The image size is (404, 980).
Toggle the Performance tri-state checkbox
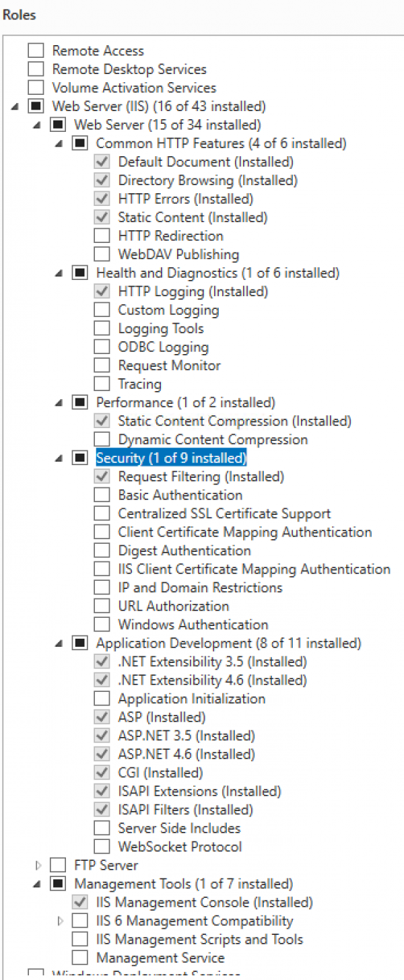pos(79,403)
